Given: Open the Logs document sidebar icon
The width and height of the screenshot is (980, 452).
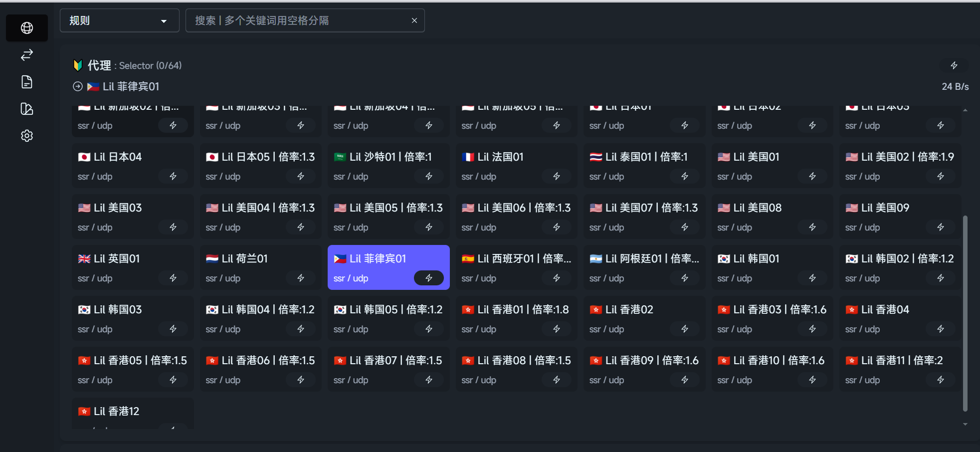Looking at the screenshot, I should click(x=27, y=82).
